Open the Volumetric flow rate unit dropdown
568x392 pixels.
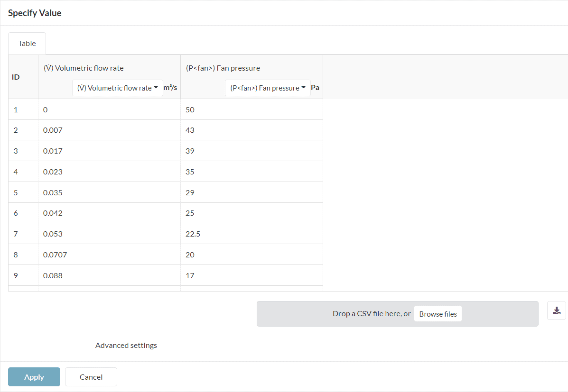117,88
